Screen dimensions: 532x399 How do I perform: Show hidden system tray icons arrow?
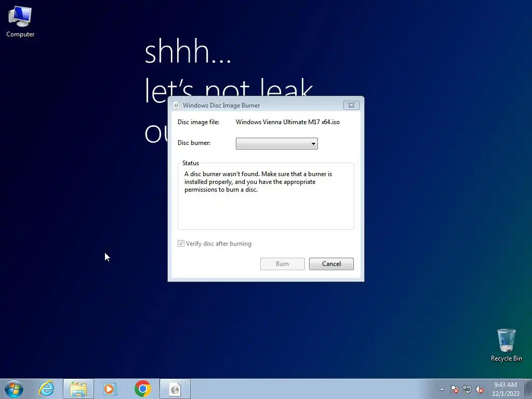[x=442, y=389]
